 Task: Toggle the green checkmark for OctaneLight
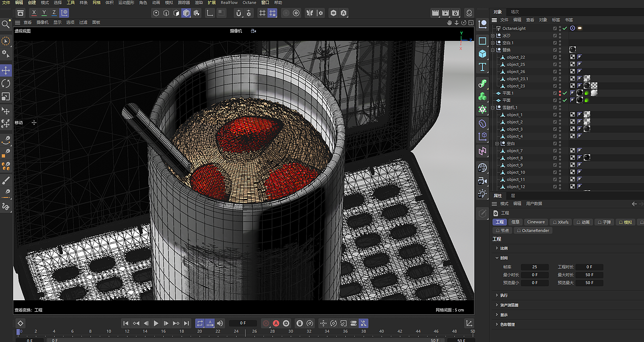point(565,28)
